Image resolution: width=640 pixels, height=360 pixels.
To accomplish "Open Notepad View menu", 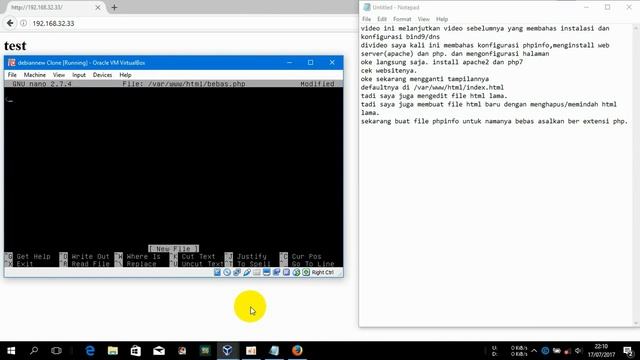I will pyautogui.click(x=424, y=19).
